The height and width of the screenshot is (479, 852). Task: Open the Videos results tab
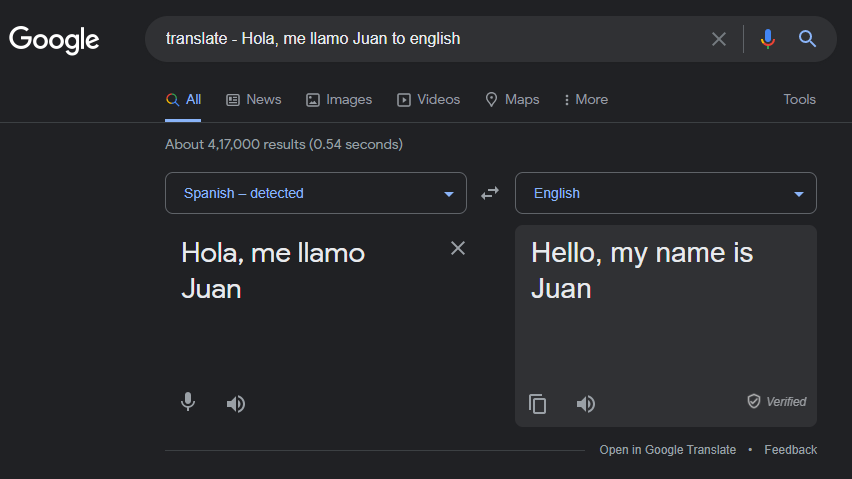429,99
